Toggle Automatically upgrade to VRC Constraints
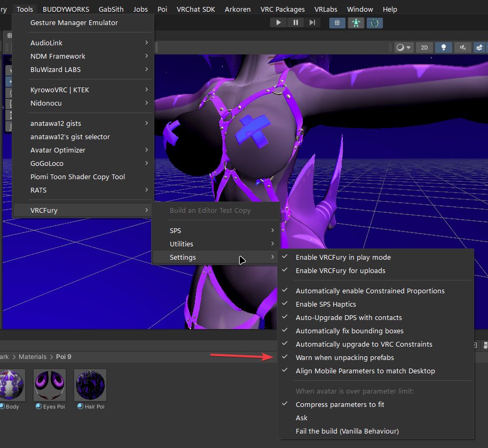488x448 pixels. pyautogui.click(x=376, y=345)
